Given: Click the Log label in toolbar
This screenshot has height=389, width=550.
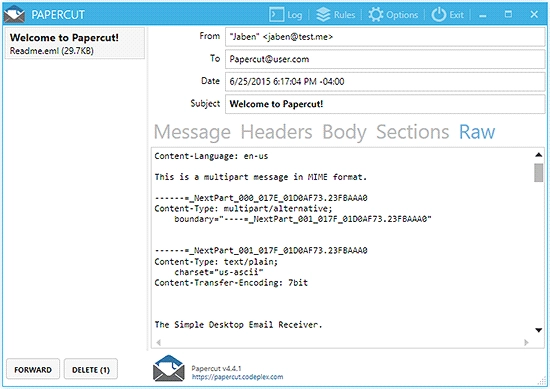Looking at the screenshot, I should [294, 15].
